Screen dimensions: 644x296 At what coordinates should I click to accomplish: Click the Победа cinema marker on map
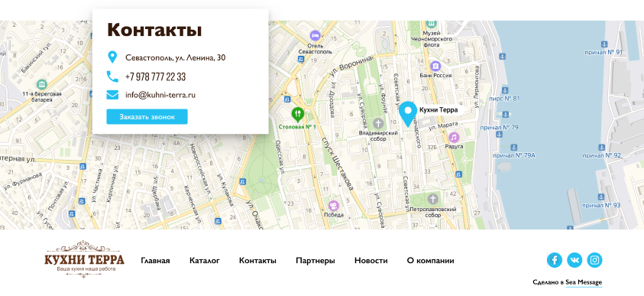tap(334, 206)
